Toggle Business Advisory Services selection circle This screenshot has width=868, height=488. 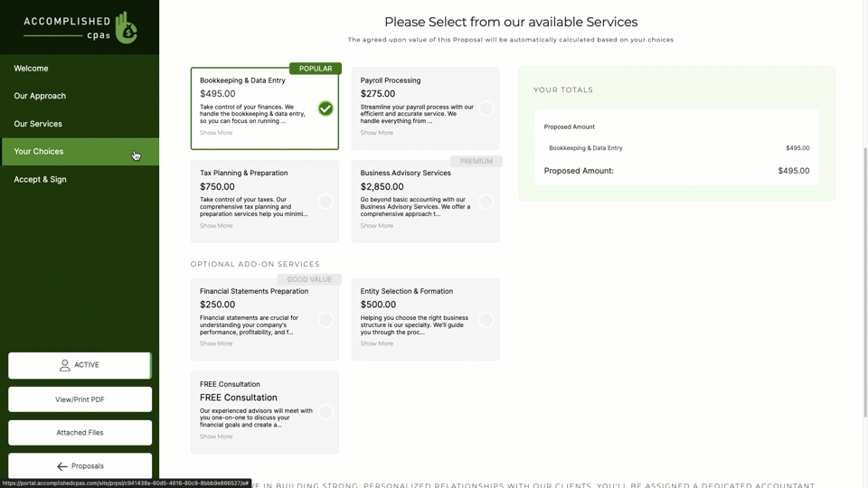pyautogui.click(x=486, y=202)
